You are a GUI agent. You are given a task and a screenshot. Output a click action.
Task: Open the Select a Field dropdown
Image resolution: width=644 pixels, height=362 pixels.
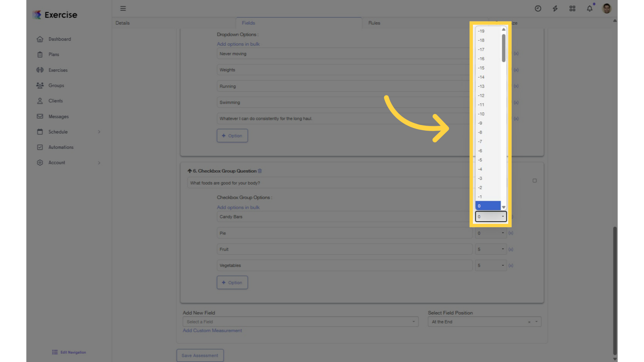(301, 322)
